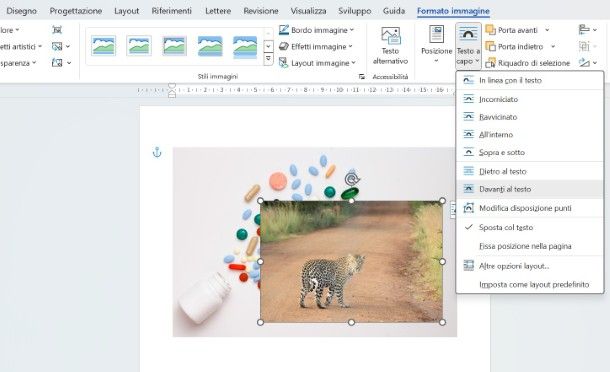The height and width of the screenshot is (372, 610).
Task: Expand the Porta avanti dropdown arrow
Action: 547,30
